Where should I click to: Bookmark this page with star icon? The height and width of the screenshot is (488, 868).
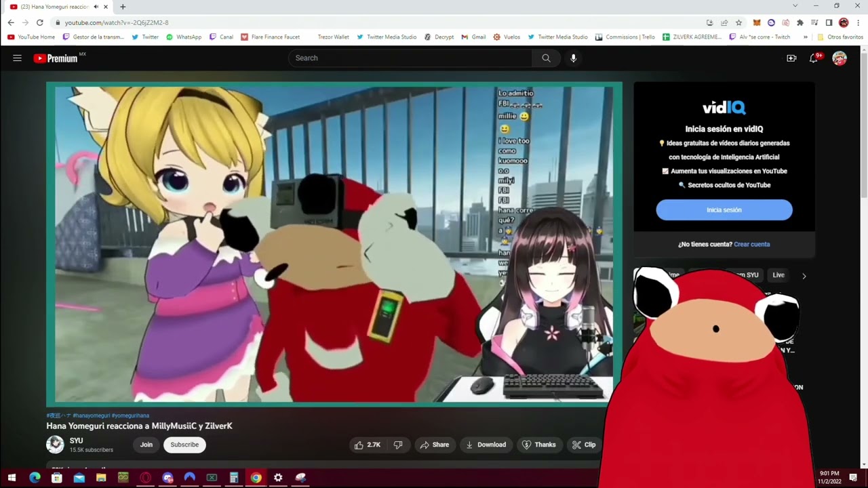tap(738, 22)
